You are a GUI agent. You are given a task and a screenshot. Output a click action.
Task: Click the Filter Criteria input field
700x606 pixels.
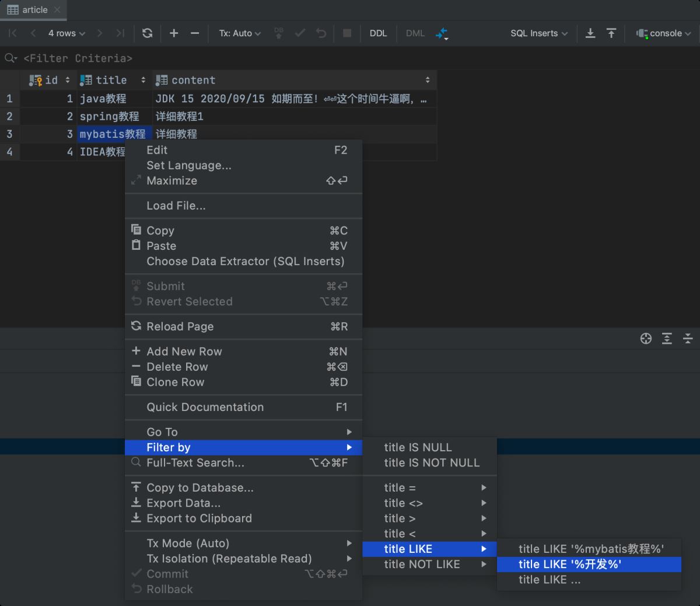pyautogui.click(x=78, y=58)
